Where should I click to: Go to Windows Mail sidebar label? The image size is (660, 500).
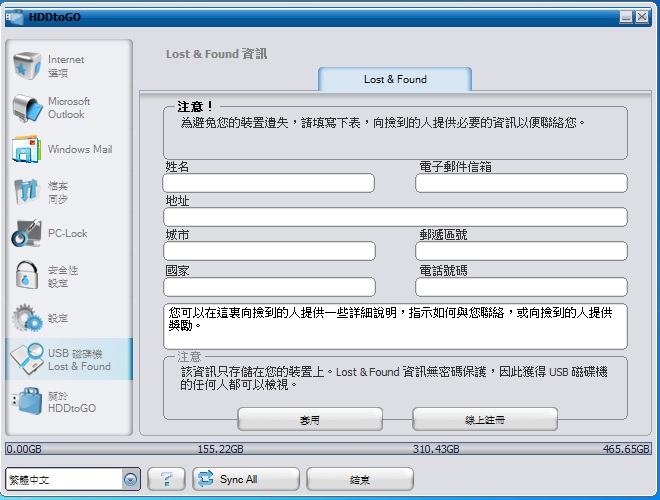pyautogui.click(x=80, y=149)
